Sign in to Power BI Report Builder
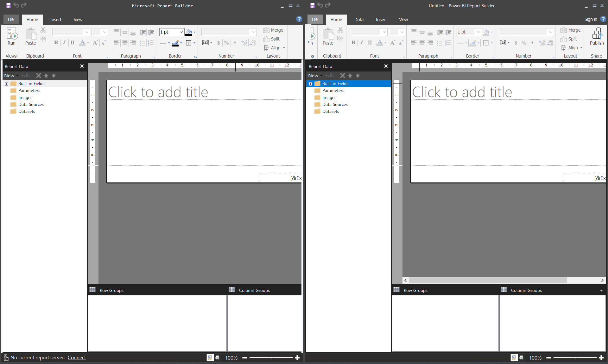 point(590,19)
